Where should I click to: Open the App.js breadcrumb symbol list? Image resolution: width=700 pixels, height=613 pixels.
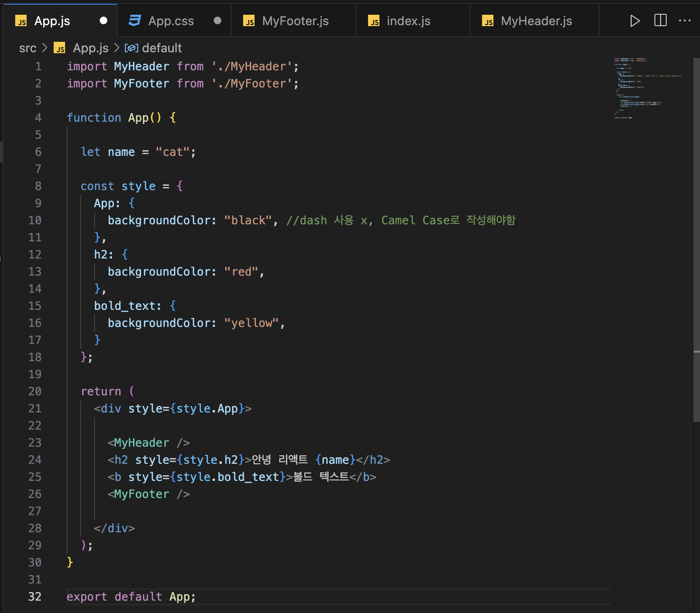90,48
